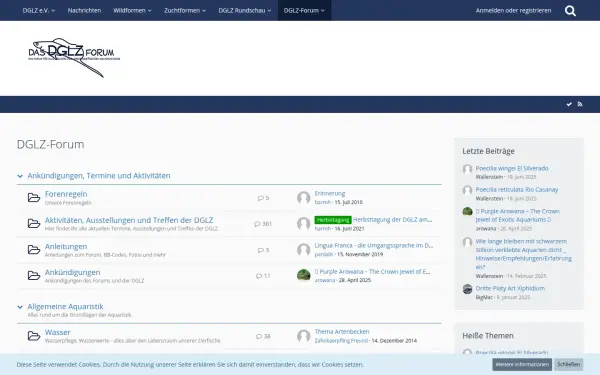Click Heiße Themen heading
This screenshot has height=375, width=600.
[488, 336]
